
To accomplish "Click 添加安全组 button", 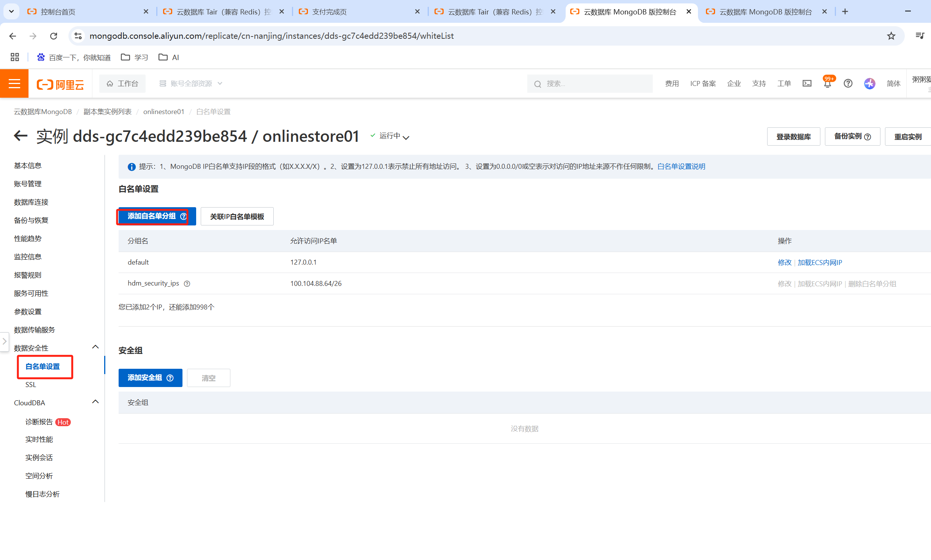I will [150, 378].
